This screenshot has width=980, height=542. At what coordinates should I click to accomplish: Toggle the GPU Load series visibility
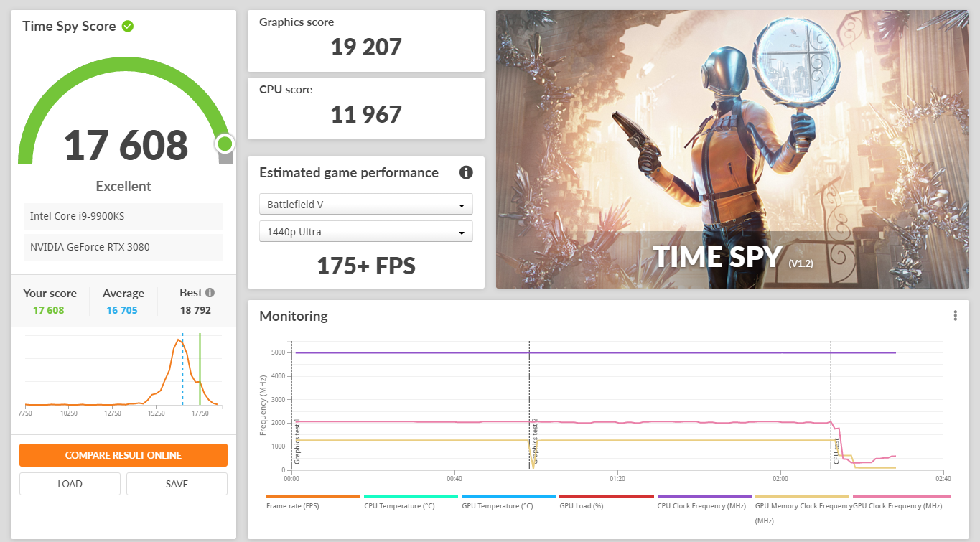606,496
